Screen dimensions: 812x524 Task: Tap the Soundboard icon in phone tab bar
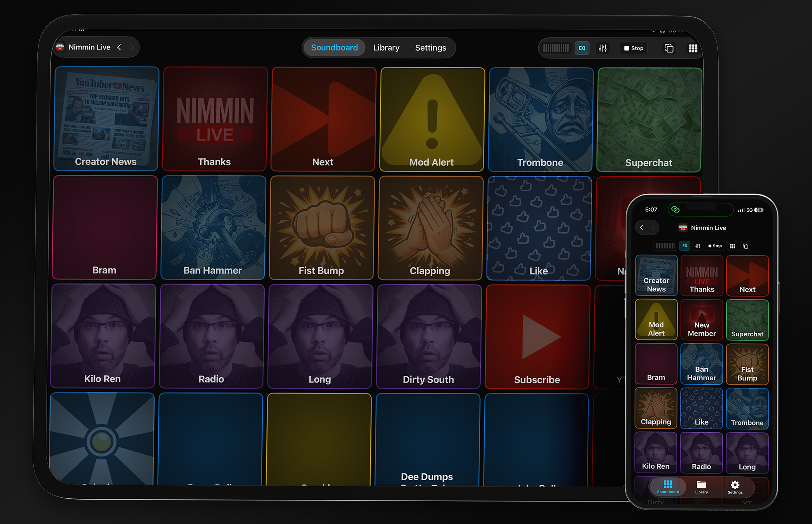click(668, 486)
